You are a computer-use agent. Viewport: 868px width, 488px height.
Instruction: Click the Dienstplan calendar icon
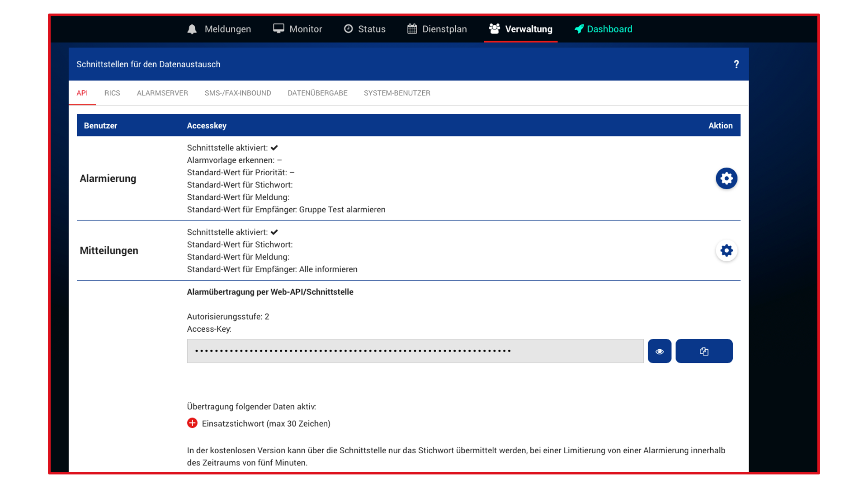(412, 28)
